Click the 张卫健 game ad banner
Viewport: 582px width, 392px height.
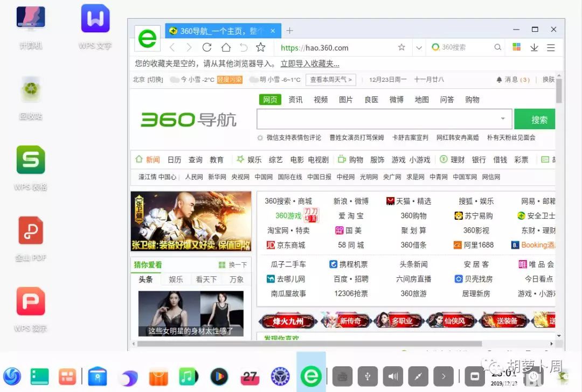191,221
